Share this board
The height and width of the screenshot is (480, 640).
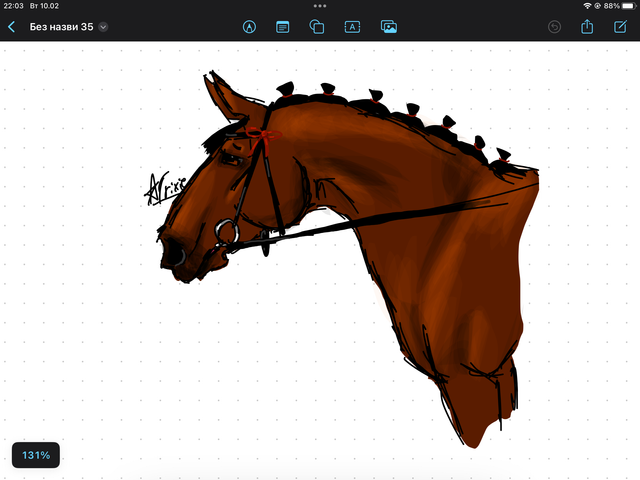point(588,27)
